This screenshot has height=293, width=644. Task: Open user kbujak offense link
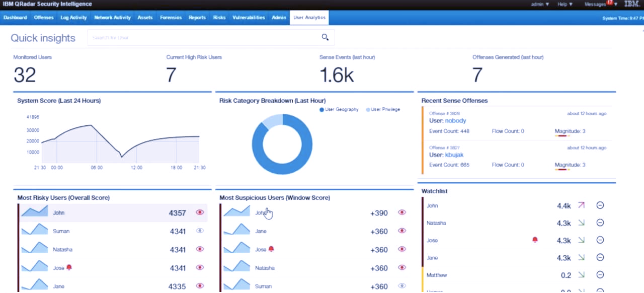(454, 155)
